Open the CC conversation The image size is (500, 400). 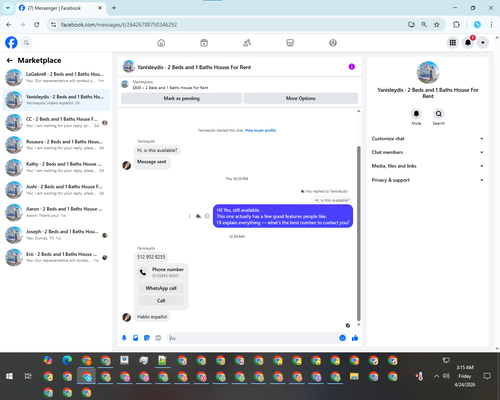[x=56, y=122]
